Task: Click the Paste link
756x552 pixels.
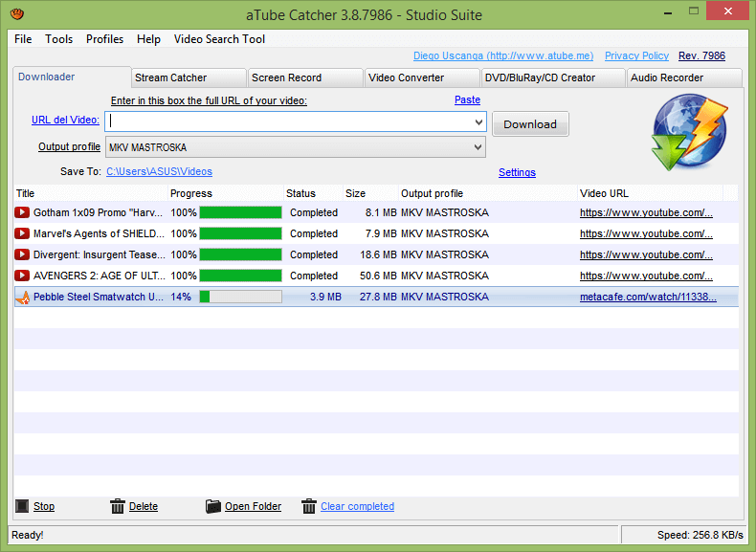Action: 467,99
